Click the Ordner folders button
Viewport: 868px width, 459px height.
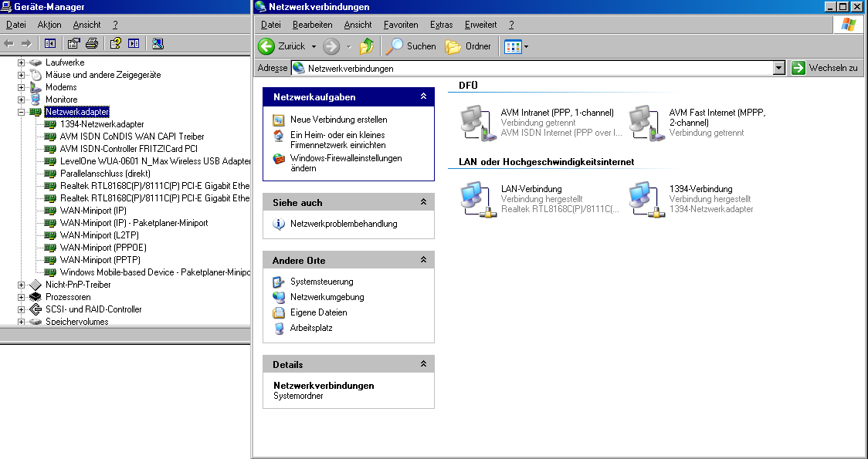tap(468, 46)
